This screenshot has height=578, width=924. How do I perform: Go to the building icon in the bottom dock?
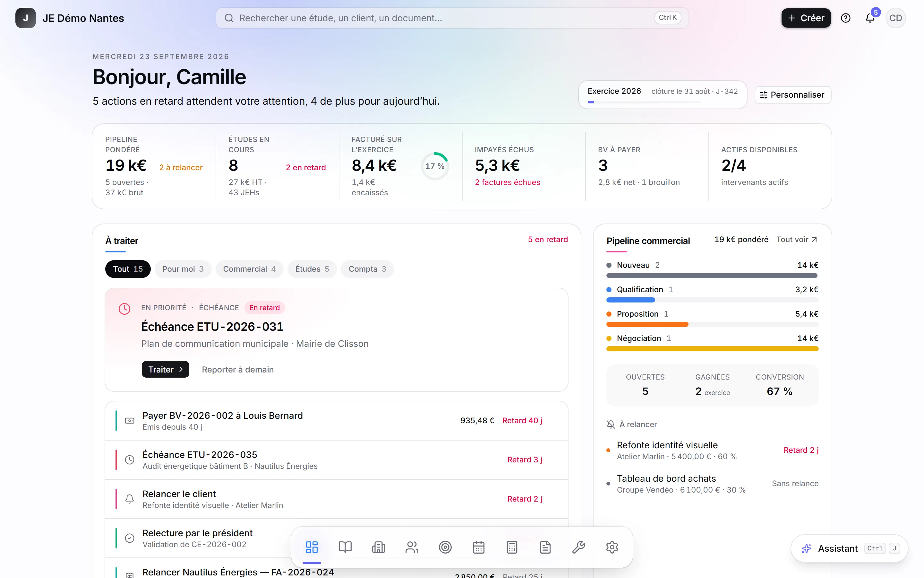(378, 547)
